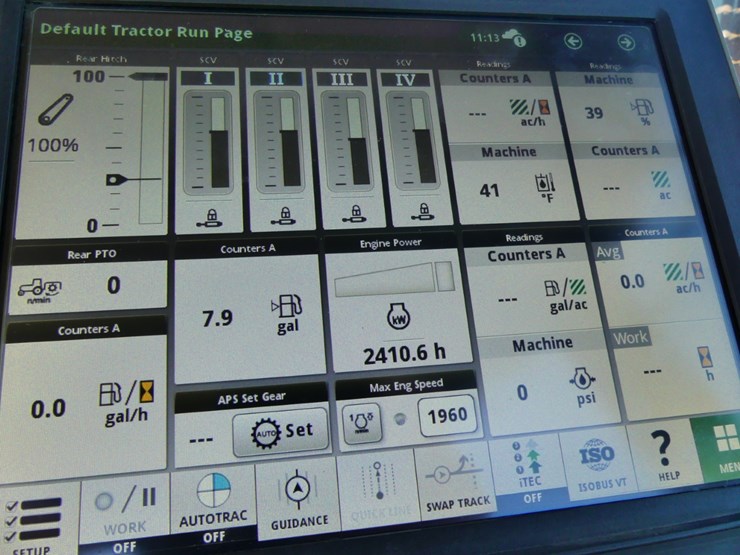Tap the 0.0 gal/h fuel rate value
This screenshot has height=555, width=740.
pos(48,409)
